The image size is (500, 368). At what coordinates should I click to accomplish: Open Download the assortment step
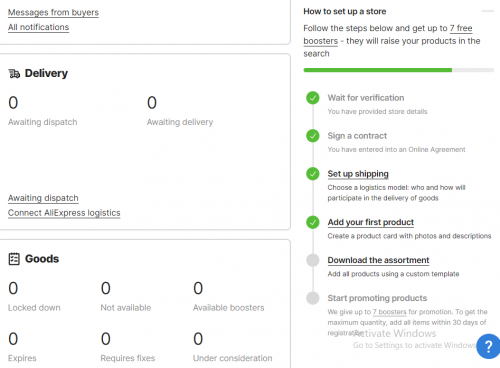point(378,260)
